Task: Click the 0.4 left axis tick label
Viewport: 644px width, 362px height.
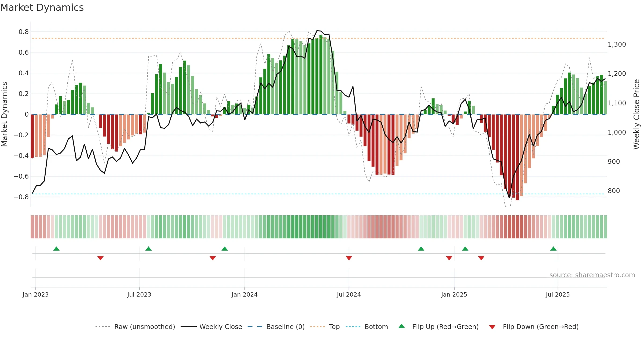Action: click(x=24, y=73)
